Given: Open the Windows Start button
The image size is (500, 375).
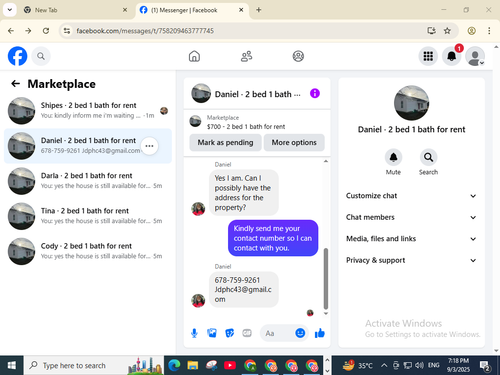Looking at the screenshot, I should coord(12,365).
